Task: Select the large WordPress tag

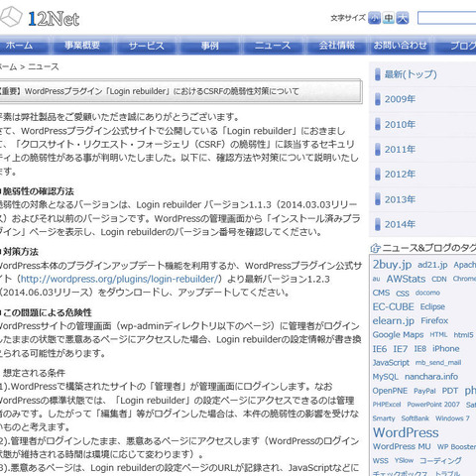Action: coord(406,432)
